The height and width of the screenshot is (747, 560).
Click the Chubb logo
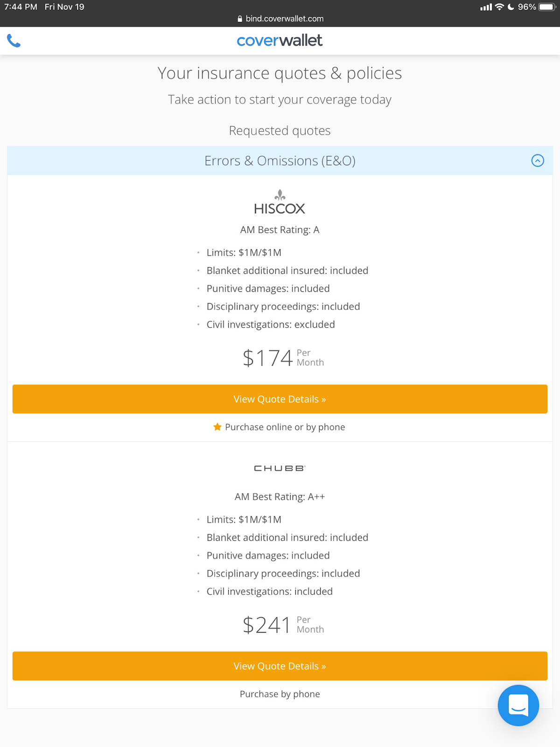(x=280, y=468)
